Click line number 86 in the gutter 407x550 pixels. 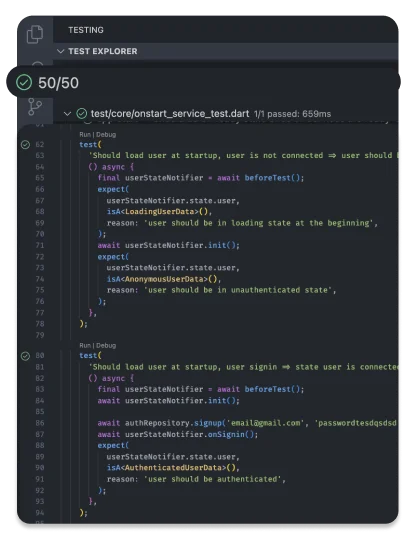(x=40, y=423)
